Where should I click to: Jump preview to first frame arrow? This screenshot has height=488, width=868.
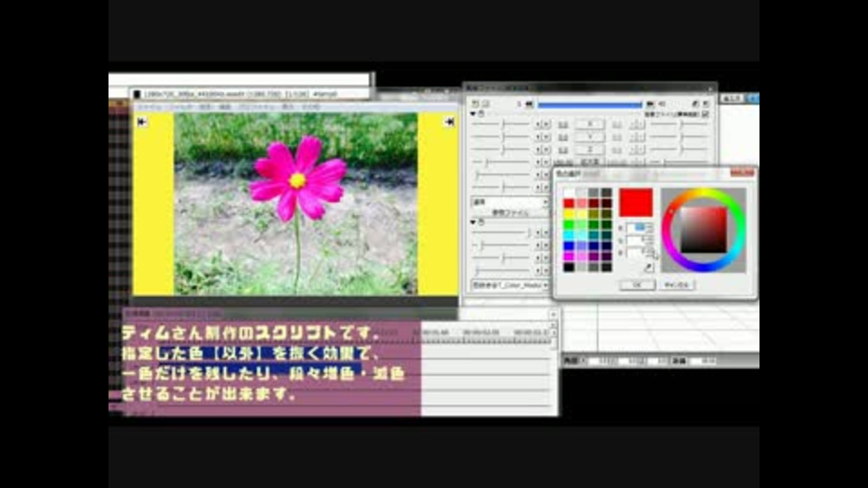click(x=142, y=122)
